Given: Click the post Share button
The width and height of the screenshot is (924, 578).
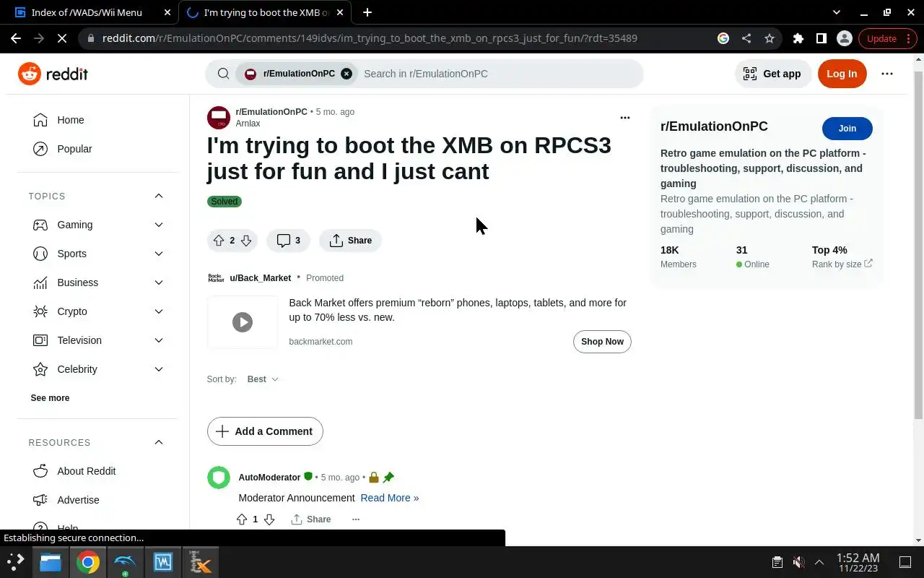Looking at the screenshot, I should coord(350,241).
